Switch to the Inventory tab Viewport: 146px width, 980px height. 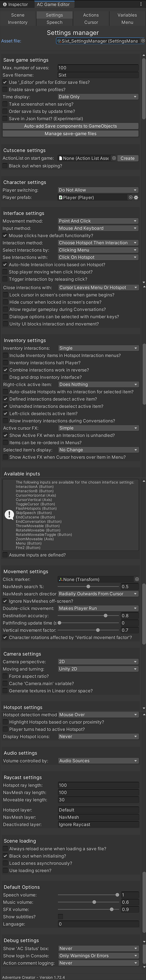coord(18,22)
